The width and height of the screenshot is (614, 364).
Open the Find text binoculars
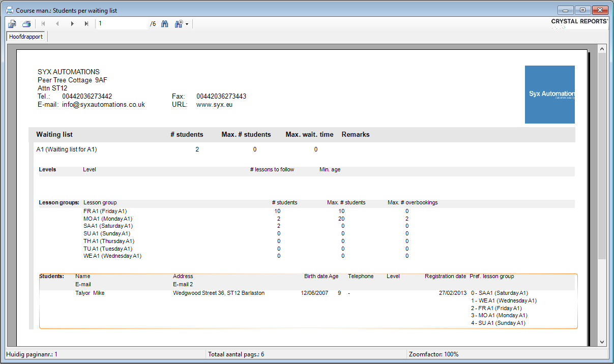pos(165,24)
